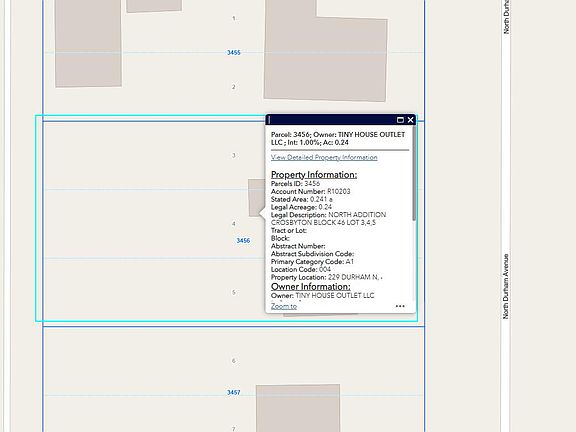The height and width of the screenshot is (432, 576).
Task: Click lot number 2 on the map
Action: click(234, 87)
